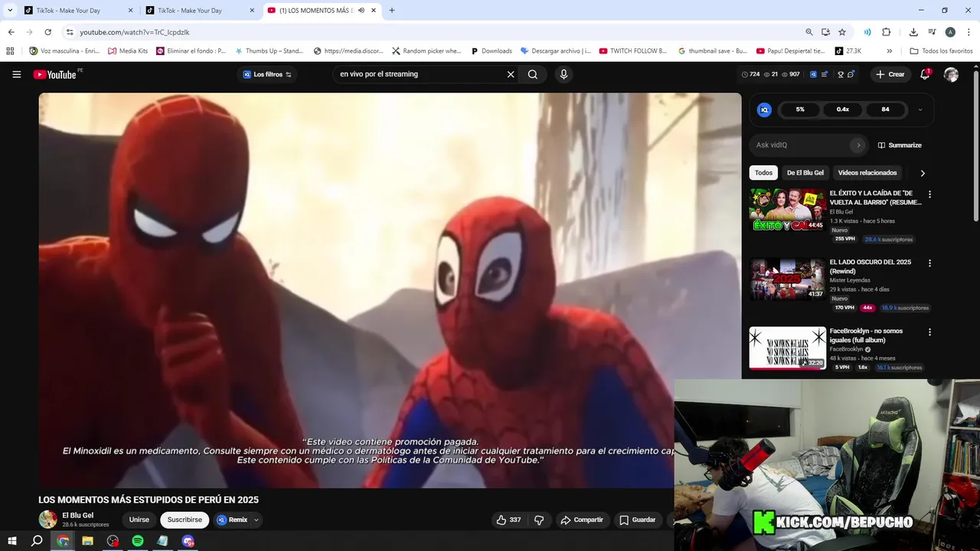Screen dimensions: 980x551
Task: Open the Chrome three-dot menu
Action: [969, 32]
